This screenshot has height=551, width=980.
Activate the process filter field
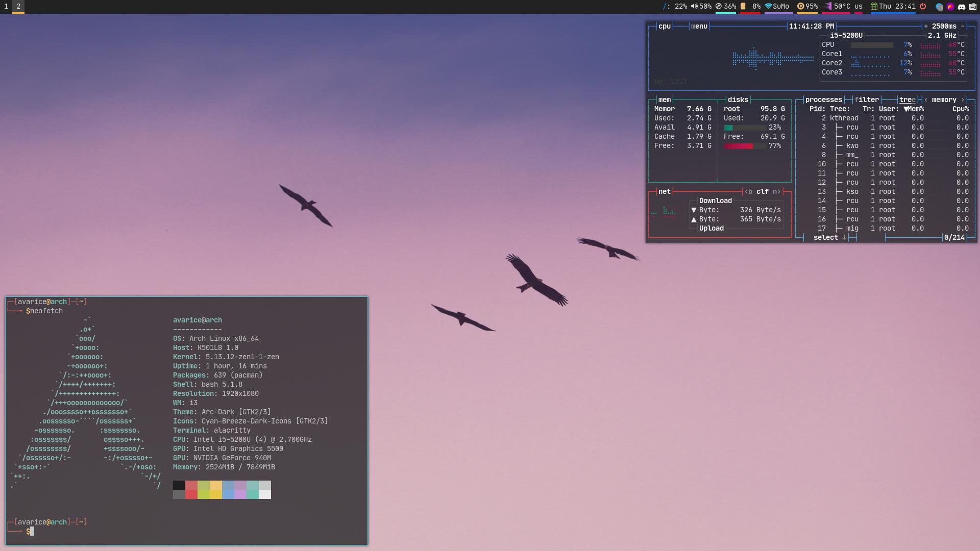point(867,100)
